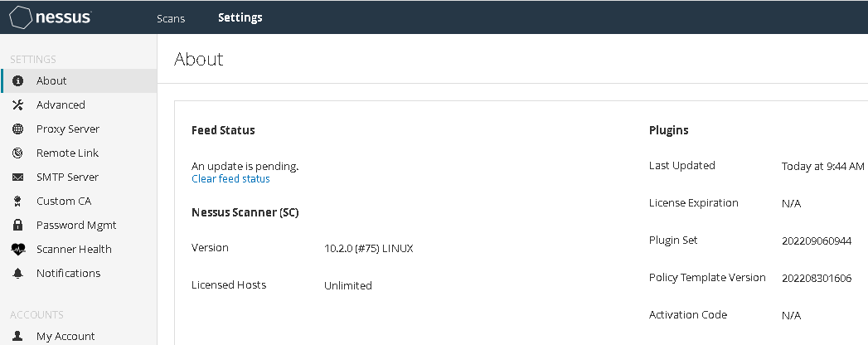The image size is (868, 345).
Task: Go to Advanced settings in sidebar
Action: point(61,104)
